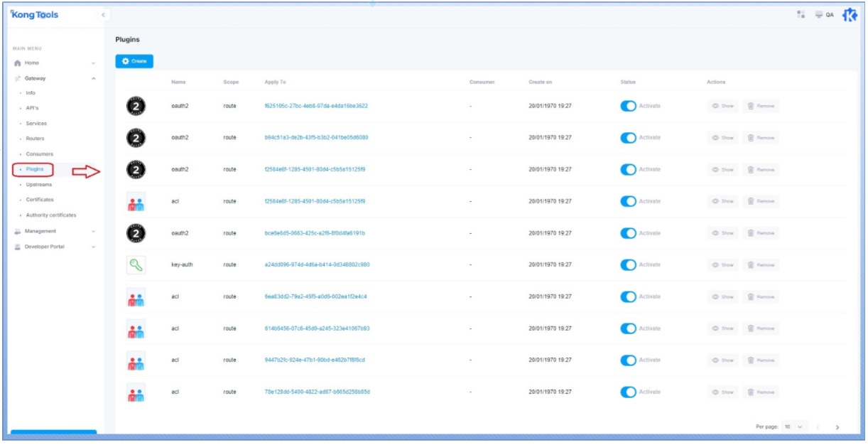Screen dimensions: 868x445
Task: Toggle Activate switch in the last acl row
Action: point(628,392)
